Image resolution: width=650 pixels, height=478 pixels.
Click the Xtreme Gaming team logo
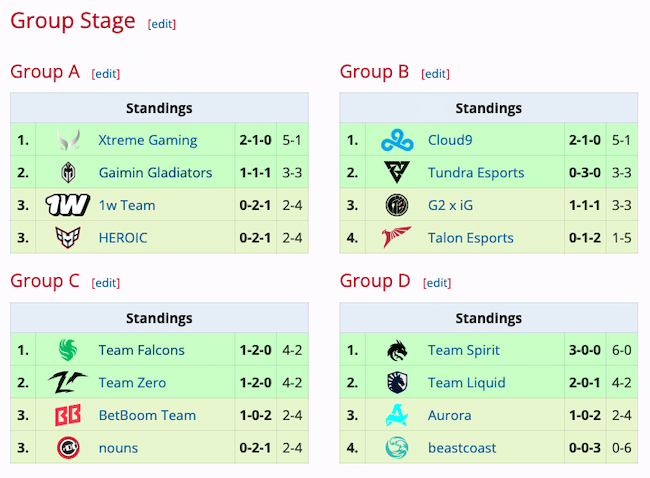68,141
